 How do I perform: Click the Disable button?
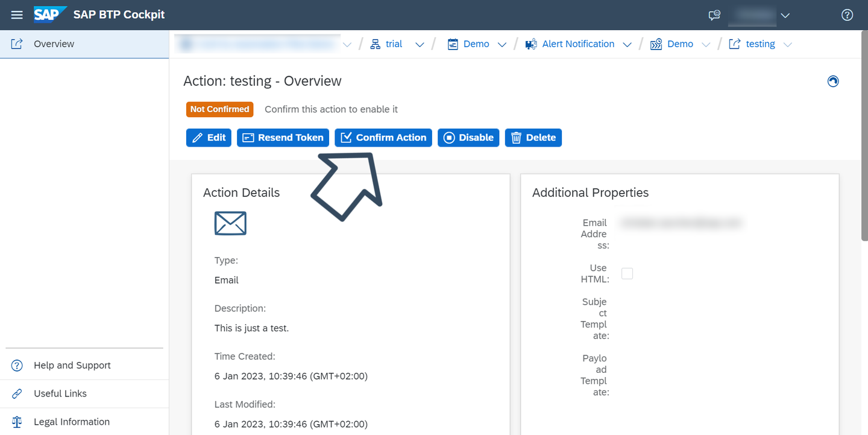469,138
